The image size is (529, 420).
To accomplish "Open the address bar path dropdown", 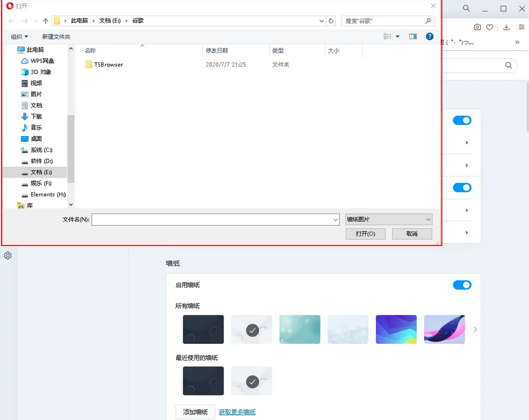I will (321, 20).
